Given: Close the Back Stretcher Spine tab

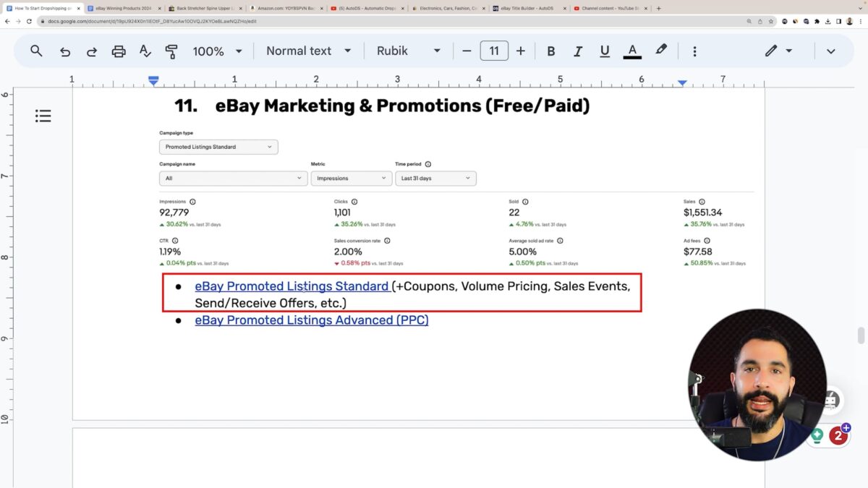Looking at the screenshot, I should tap(239, 9).
